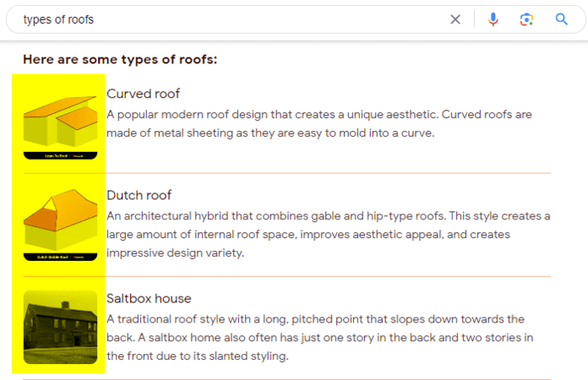Click into the "types of roofs" search field
Image resolution: width=588 pixels, height=380 pixels.
point(232,19)
